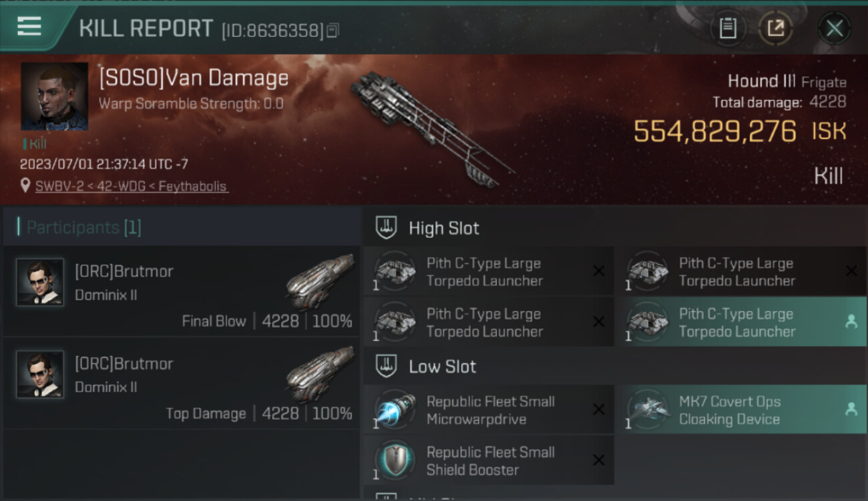The image size is (868, 501).
Task: Select MK7 Covert Ops Cloaking Device
Action: tap(740, 410)
